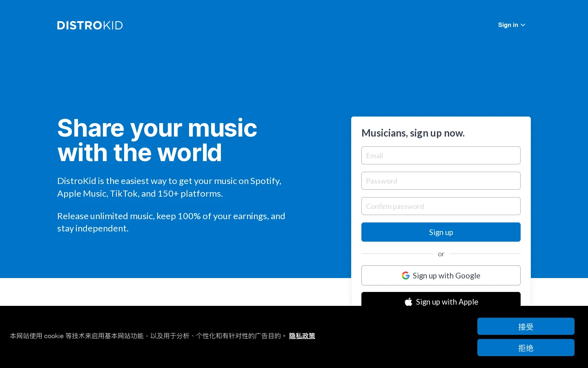Click the cookie notice text in the banner
This screenshot has height=368, width=588.
tap(148, 336)
